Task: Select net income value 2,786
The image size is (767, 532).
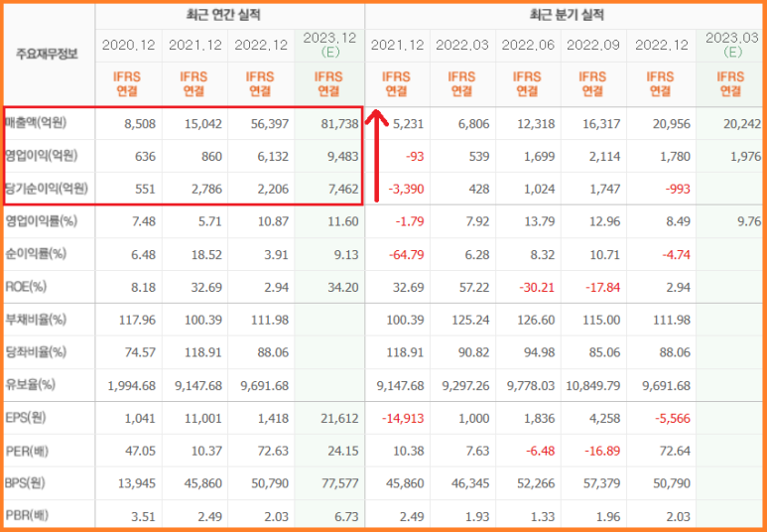Action: click(207, 189)
